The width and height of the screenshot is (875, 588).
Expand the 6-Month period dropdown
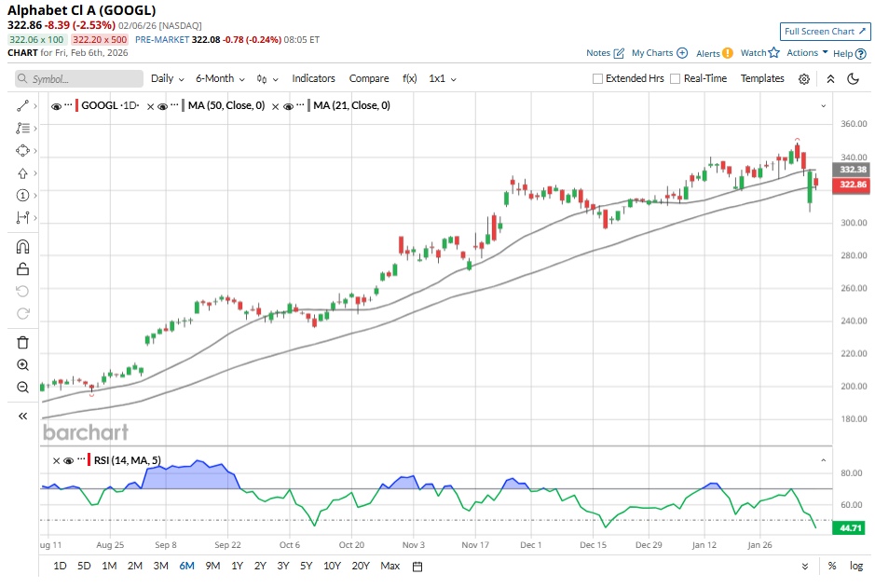coord(220,79)
